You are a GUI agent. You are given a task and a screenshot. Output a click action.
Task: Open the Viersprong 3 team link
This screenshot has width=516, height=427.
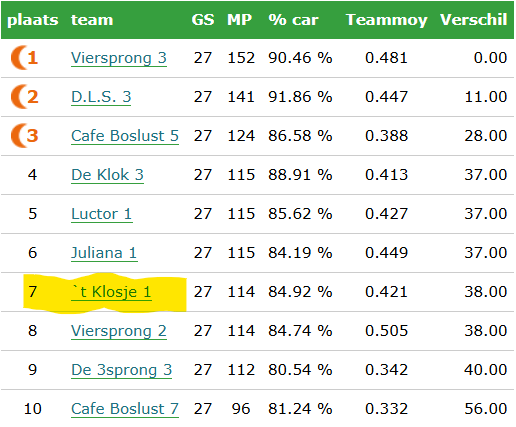point(119,58)
